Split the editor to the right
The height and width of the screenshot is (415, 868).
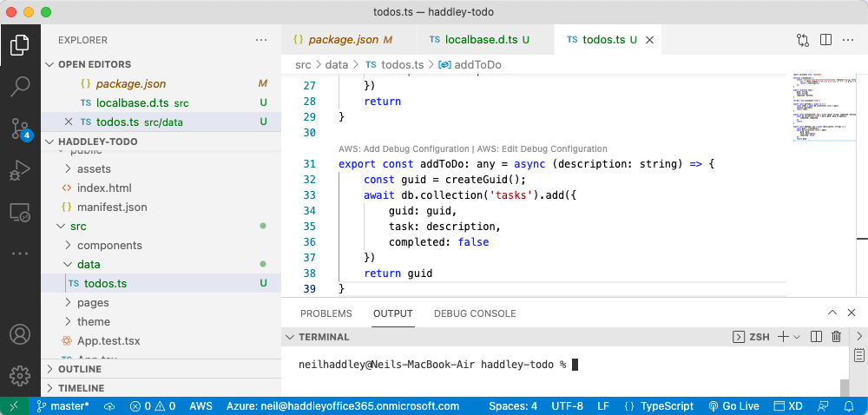pos(825,40)
